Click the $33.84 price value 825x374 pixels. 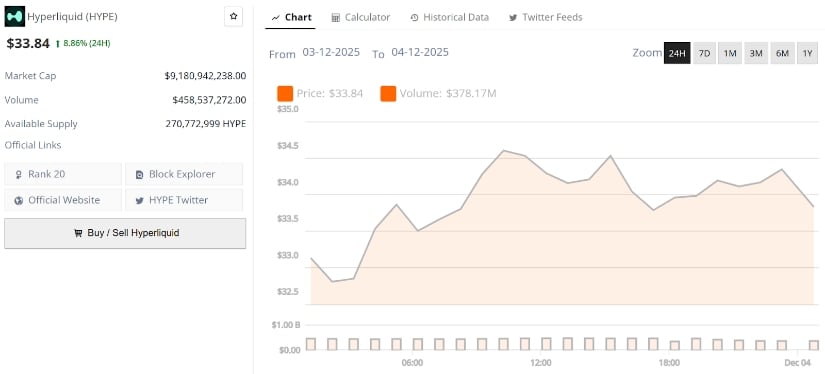(x=28, y=43)
